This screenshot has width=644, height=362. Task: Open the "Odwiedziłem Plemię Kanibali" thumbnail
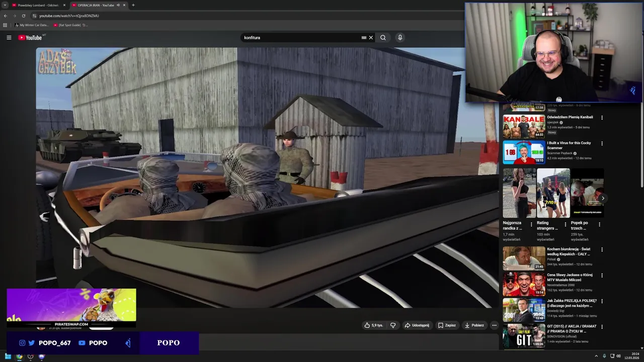click(x=524, y=126)
